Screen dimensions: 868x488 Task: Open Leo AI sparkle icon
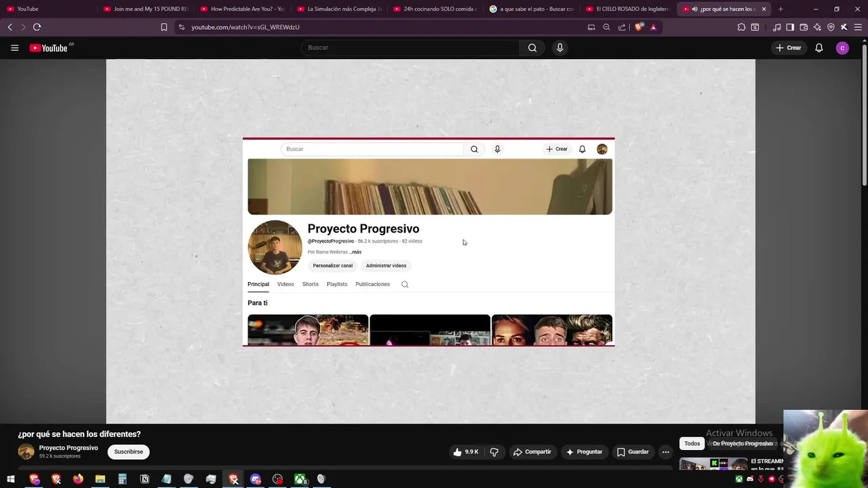click(x=817, y=27)
